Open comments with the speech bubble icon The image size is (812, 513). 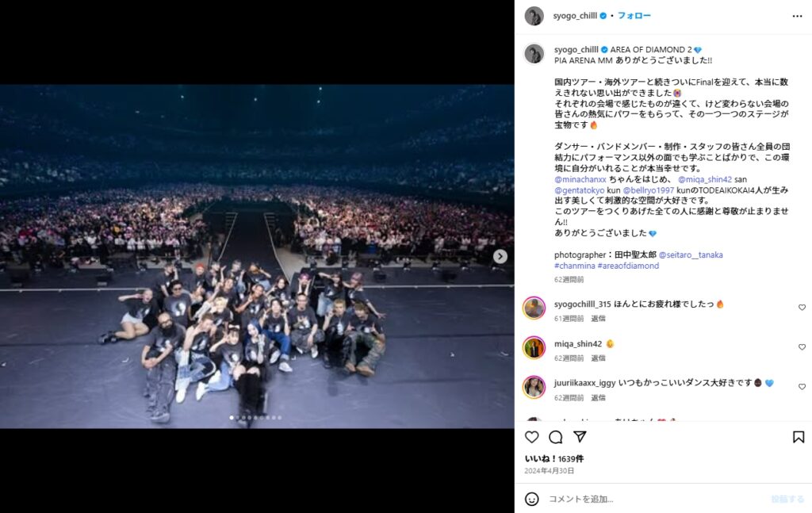tap(556, 437)
